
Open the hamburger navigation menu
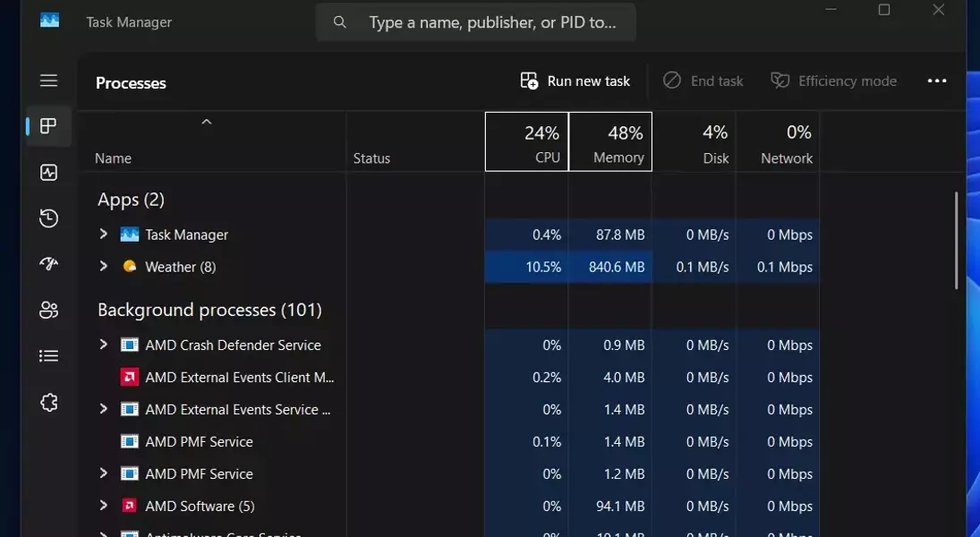pyautogui.click(x=48, y=81)
